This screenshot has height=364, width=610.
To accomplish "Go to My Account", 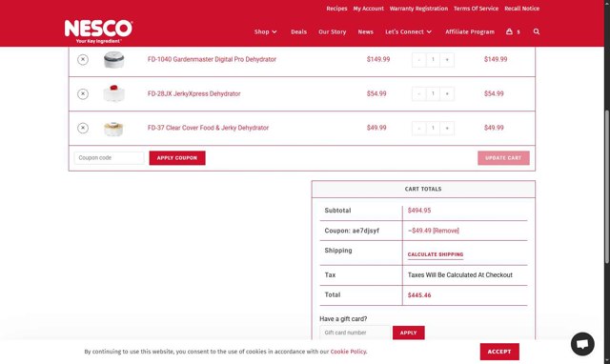I will [369, 9].
